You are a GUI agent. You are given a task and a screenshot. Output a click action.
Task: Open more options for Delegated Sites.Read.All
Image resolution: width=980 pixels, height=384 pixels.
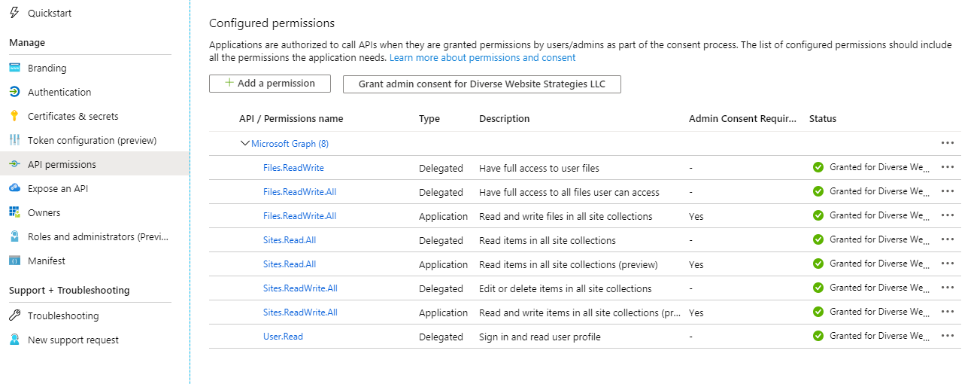(x=947, y=239)
